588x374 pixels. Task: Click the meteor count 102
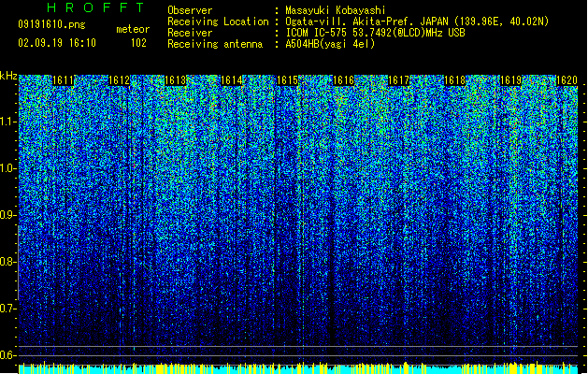point(138,43)
